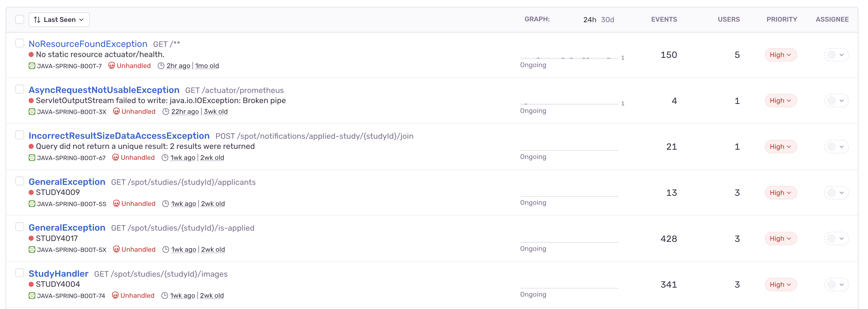This screenshot has width=868, height=309.
Task: Switch graph to 30d view
Action: (x=607, y=20)
